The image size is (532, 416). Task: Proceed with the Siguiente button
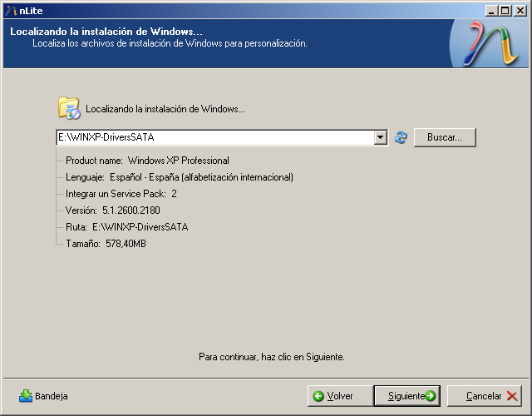point(406,396)
